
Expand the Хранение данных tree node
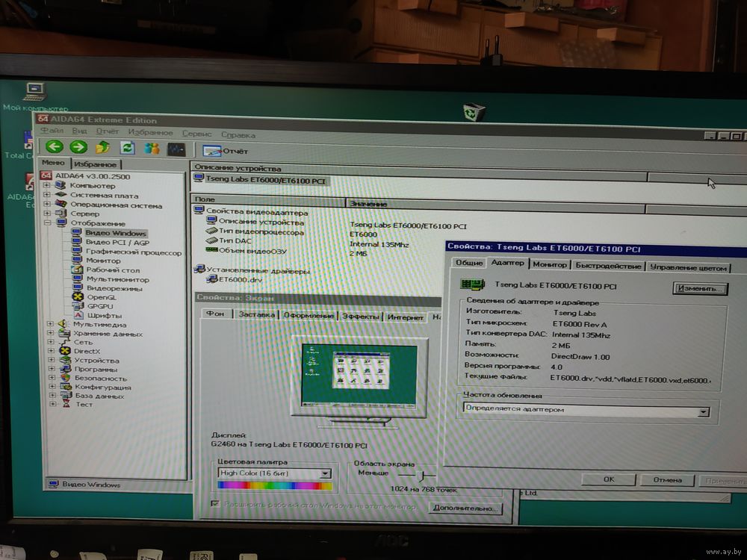point(51,333)
